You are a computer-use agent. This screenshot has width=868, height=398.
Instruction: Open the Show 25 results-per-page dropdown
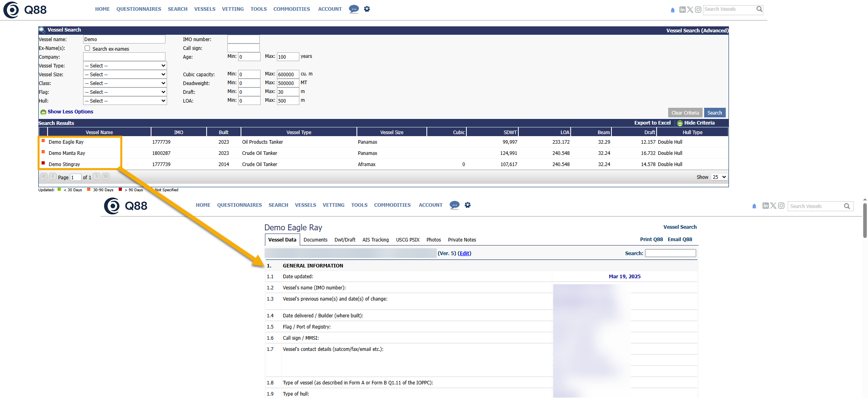click(x=719, y=177)
